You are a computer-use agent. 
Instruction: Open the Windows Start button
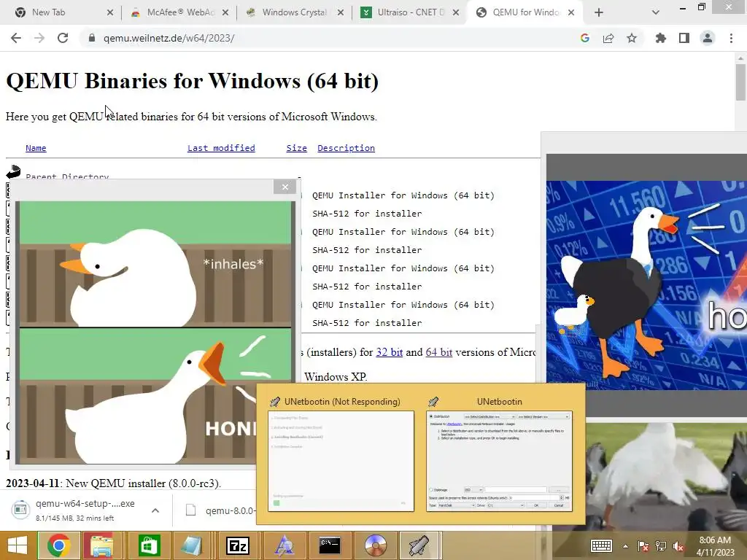click(x=18, y=545)
